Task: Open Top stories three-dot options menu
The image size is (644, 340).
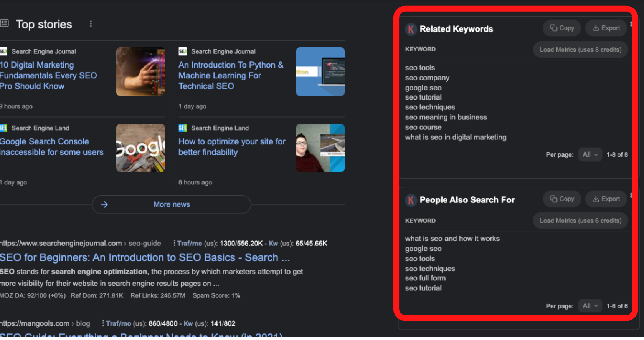Action: click(91, 24)
